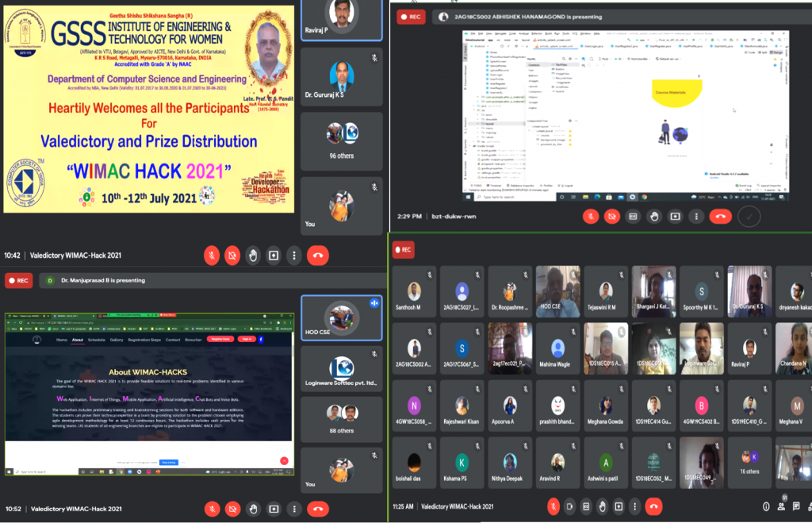End the call in the 2:29 PM meeting
The width and height of the screenshot is (812, 523).
[720, 216]
